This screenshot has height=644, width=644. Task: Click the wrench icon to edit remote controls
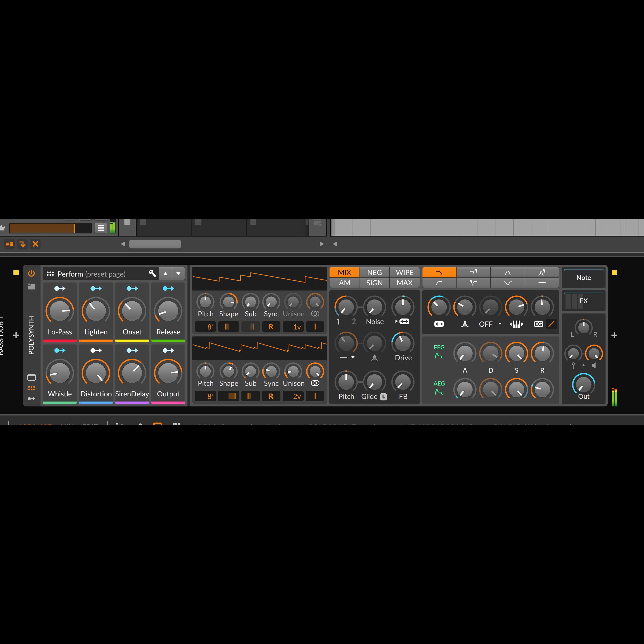152,274
